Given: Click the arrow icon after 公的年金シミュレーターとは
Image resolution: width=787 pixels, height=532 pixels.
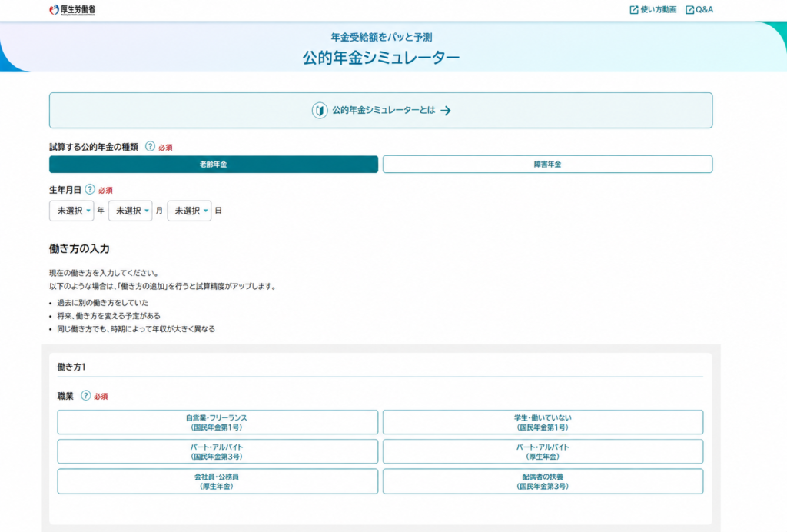Looking at the screenshot, I should 446,111.
